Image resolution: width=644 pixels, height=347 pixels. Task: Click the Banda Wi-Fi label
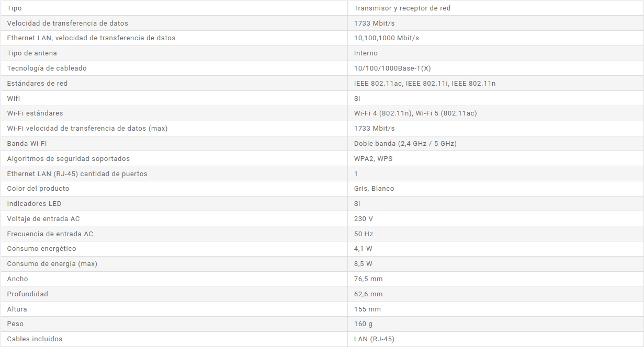pyautogui.click(x=27, y=144)
